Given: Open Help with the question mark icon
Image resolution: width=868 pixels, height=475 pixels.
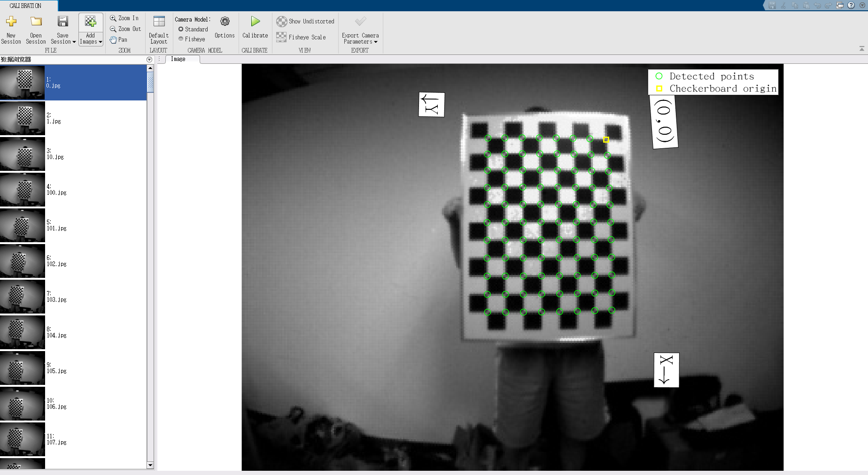Looking at the screenshot, I should tap(851, 6).
